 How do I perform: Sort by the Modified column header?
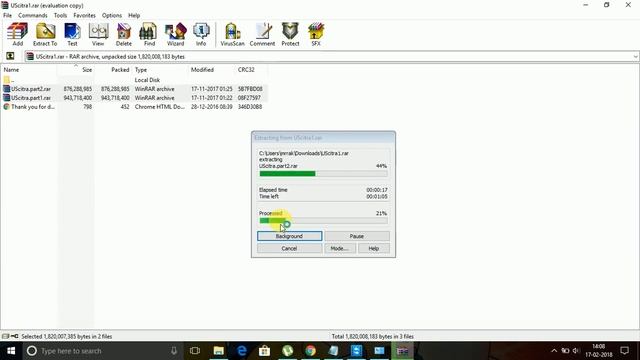(x=211, y=70)
